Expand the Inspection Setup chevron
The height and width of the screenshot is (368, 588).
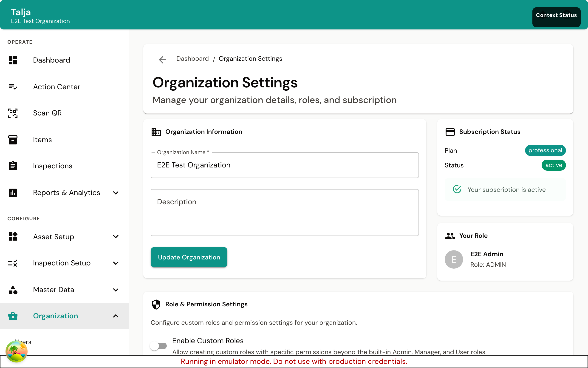coord(116,263)
